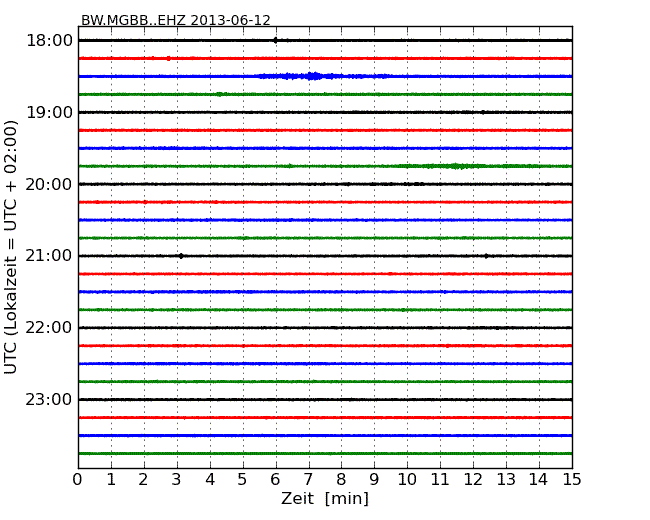This screenshot has width=650, height=520.
Task: Click tick label 3 on the Zeit axis
Action: 177,480
